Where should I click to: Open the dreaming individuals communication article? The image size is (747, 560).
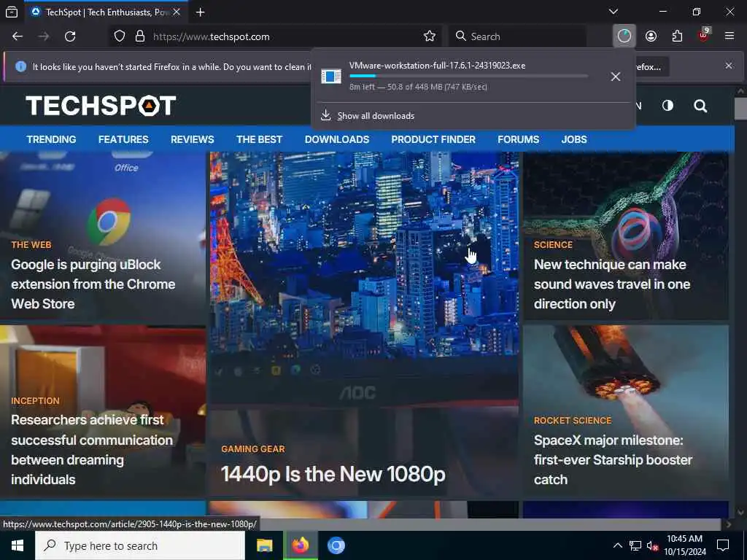(91, 449)
